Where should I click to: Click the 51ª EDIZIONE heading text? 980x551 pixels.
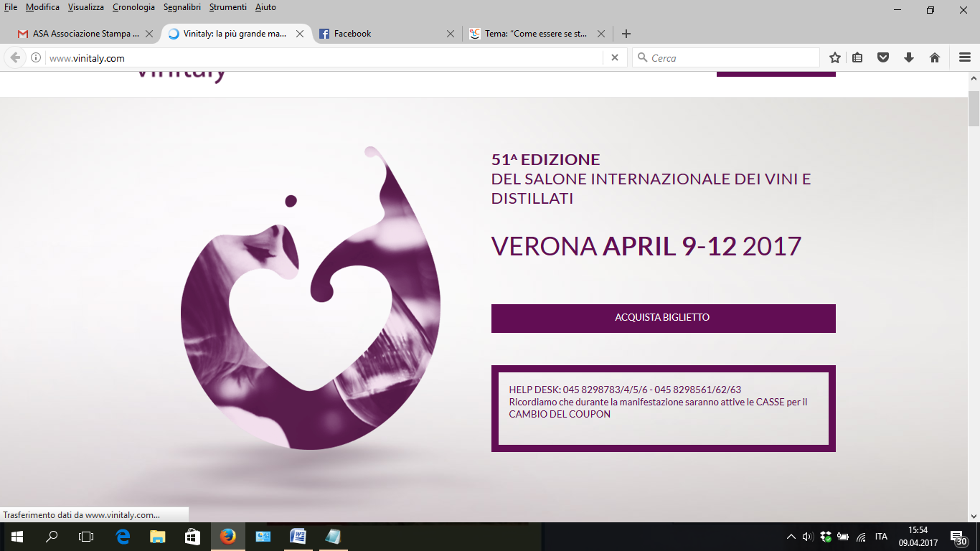click(x=545, y=159)
